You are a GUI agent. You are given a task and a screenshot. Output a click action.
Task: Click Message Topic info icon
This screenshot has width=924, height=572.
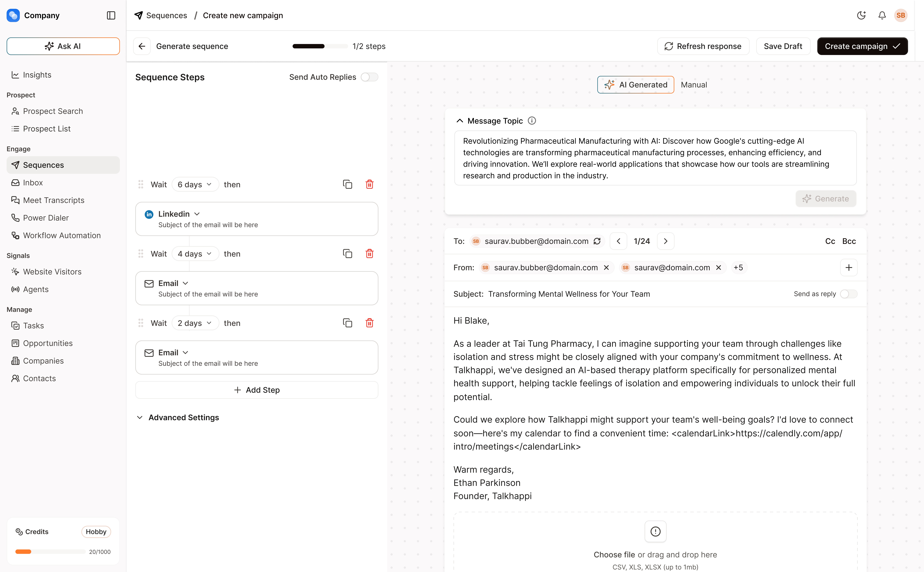click(532, 121)
